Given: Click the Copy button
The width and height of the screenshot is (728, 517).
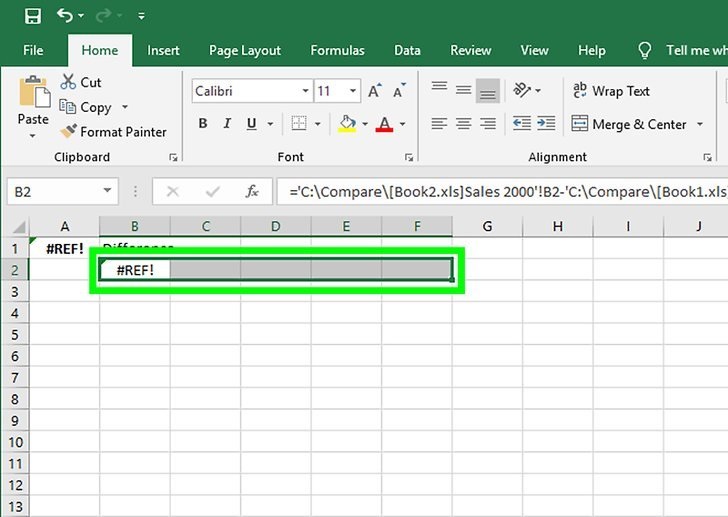Looking at the screenshot, I should [x=86, y=107].
